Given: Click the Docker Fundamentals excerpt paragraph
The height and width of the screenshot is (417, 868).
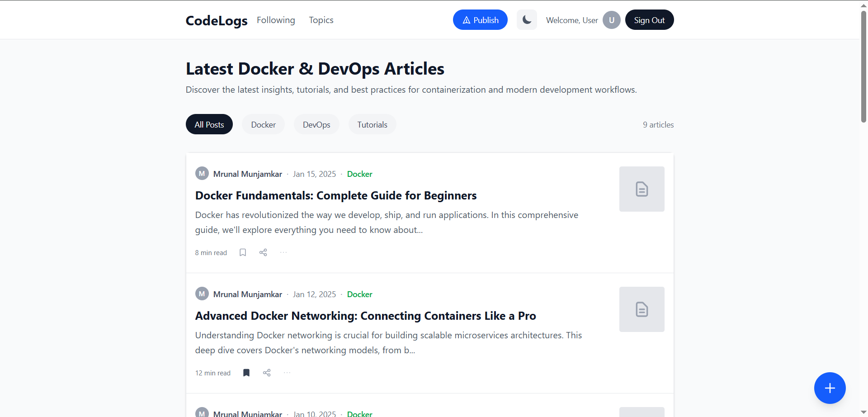Looking at the screenshot, I should tap(387, 222).
